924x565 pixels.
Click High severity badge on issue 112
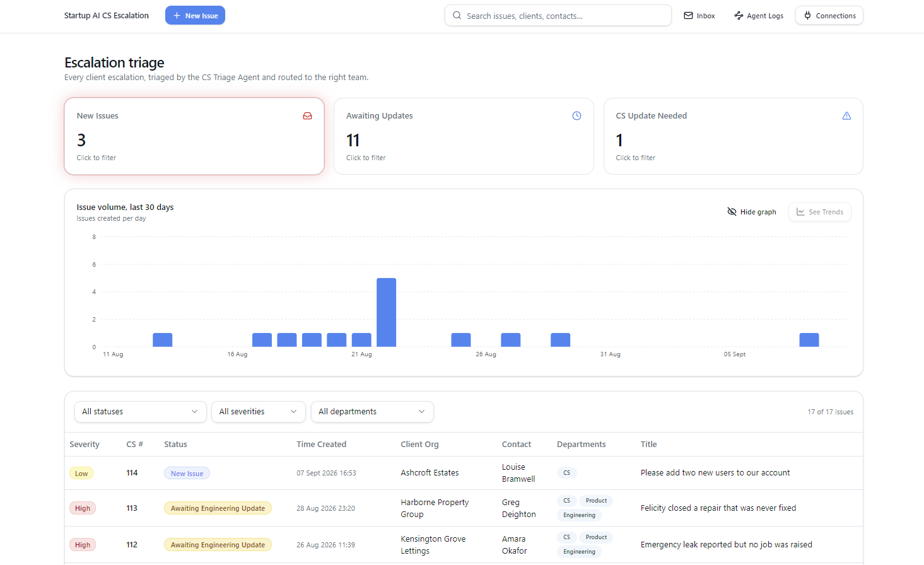pos(83,545)
